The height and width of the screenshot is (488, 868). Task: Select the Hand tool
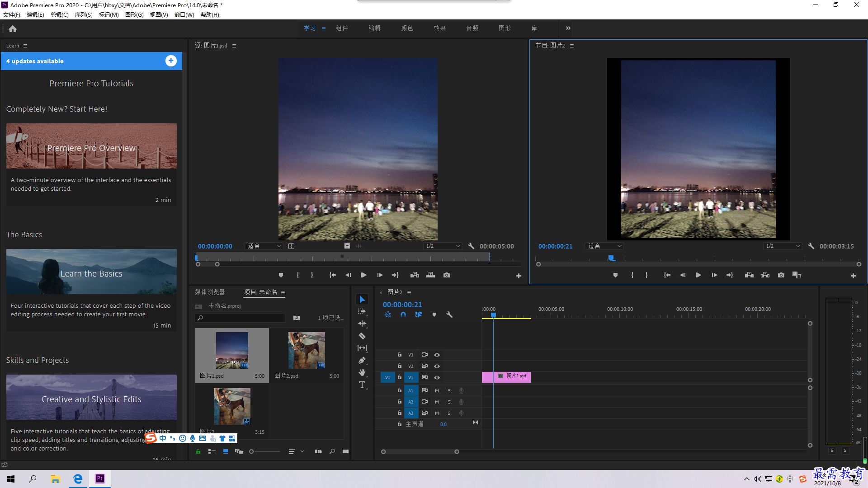coord(362,372)
